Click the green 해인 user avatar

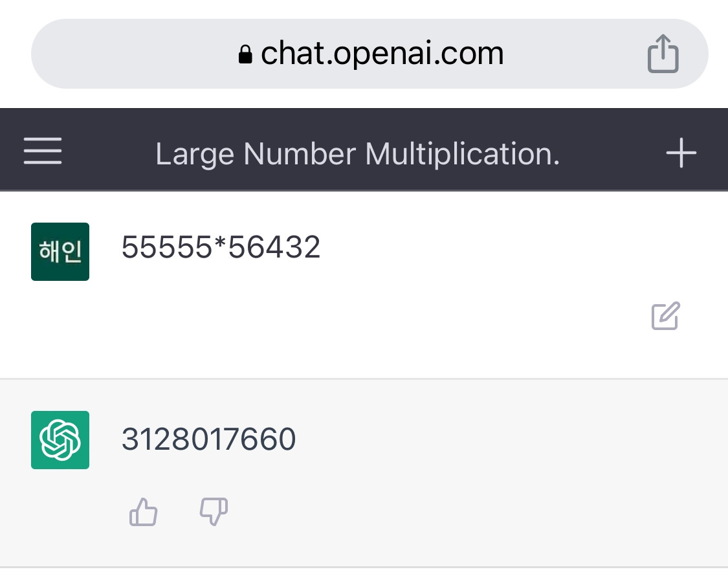click(x=60, y=252)
